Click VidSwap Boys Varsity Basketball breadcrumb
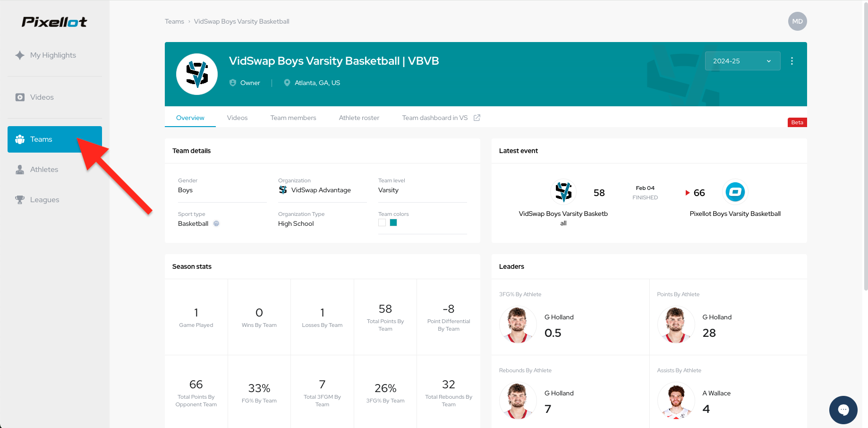The width and height of the screenshot is (868, 428). (x=241, y=21)
